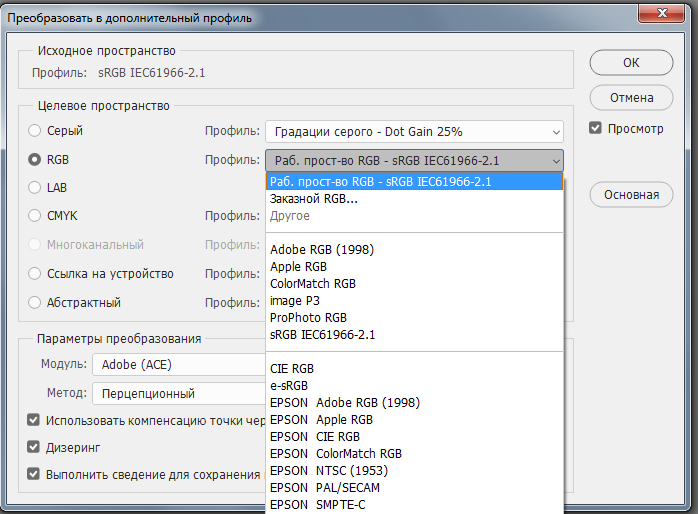Close the dialog with the X button
Image resolution: width=698 pixels, height=514 pixels.
(x=661, y=12)
